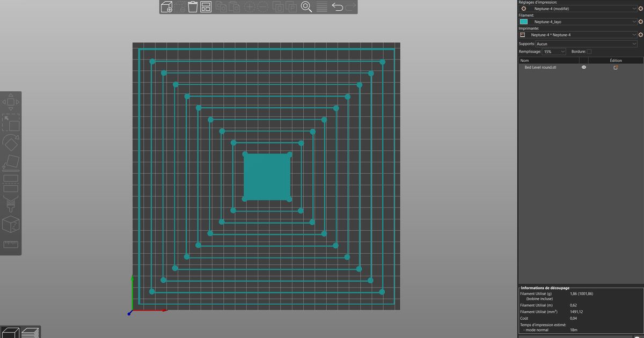Hide Bed Level round.stl with eye toggle
This screenshot has width=644, height=338.
click(x=583, y=67)
